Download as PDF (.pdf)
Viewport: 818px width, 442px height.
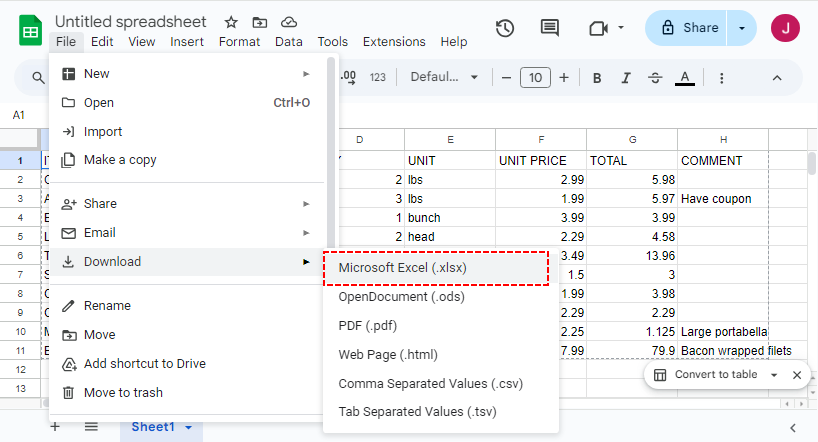(441, 326)
